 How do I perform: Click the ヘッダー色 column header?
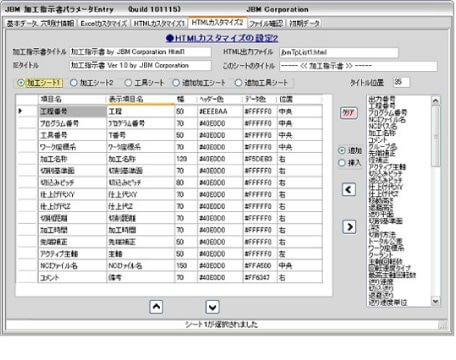coord(220,99)
